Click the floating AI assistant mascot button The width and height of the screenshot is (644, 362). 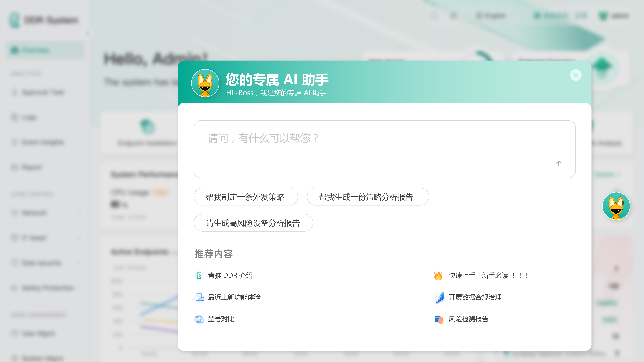tap(616, 206)
